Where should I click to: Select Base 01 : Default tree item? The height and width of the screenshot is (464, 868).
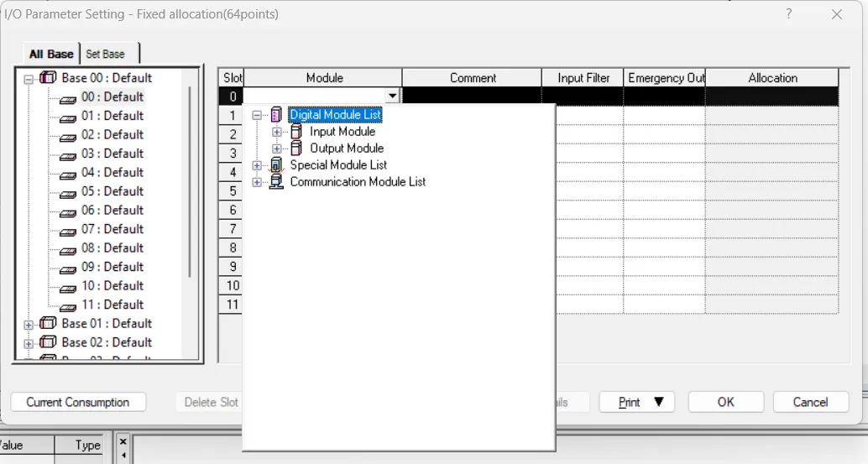point(107,324)
